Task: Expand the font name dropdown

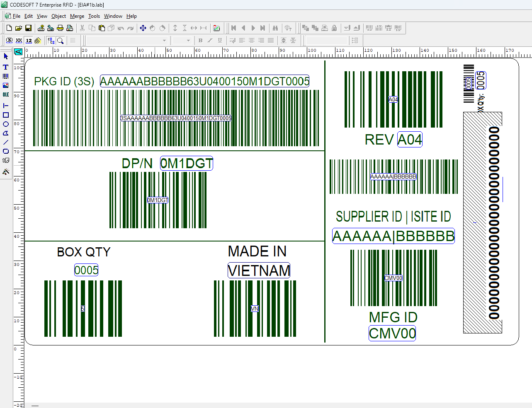Action: pyautogui.click(x=164, y=41)
